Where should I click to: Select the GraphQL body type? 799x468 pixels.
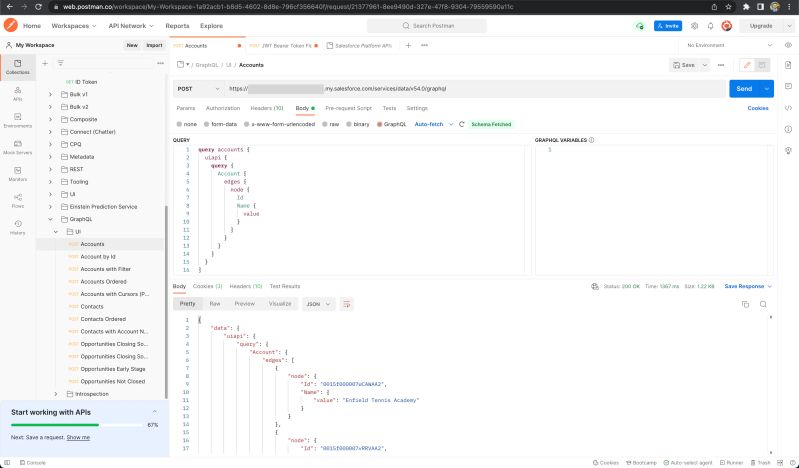tap(391, 124)
